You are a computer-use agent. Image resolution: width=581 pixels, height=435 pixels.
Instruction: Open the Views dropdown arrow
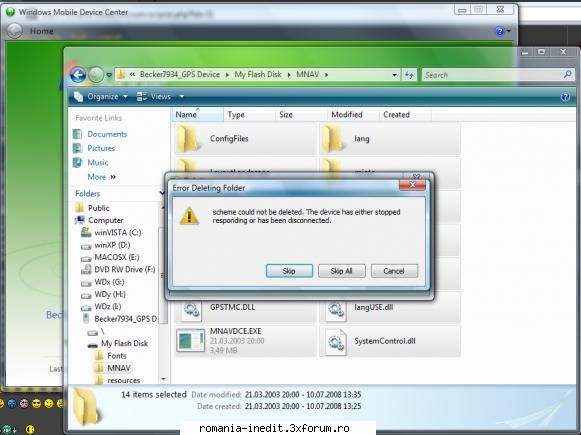click(182, 97)
